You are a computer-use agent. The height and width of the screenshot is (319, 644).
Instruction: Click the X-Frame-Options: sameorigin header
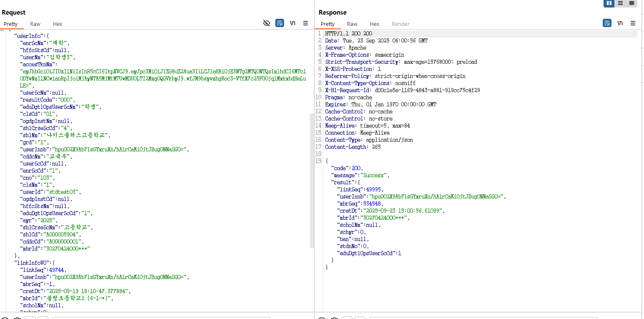coord(365,55)
